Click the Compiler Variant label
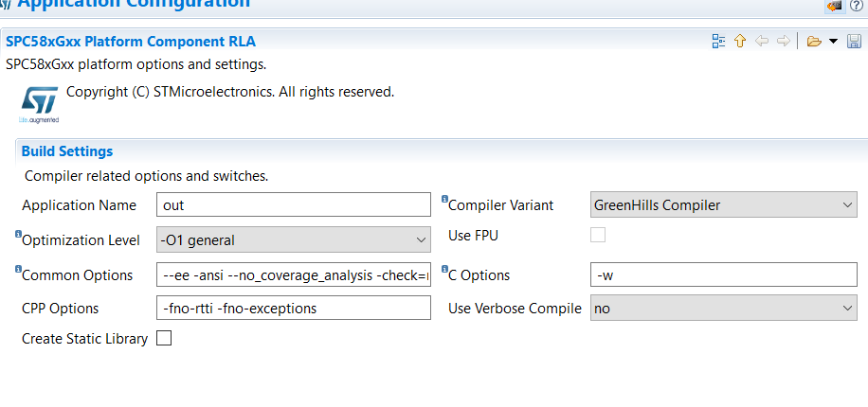 point(500,205)
